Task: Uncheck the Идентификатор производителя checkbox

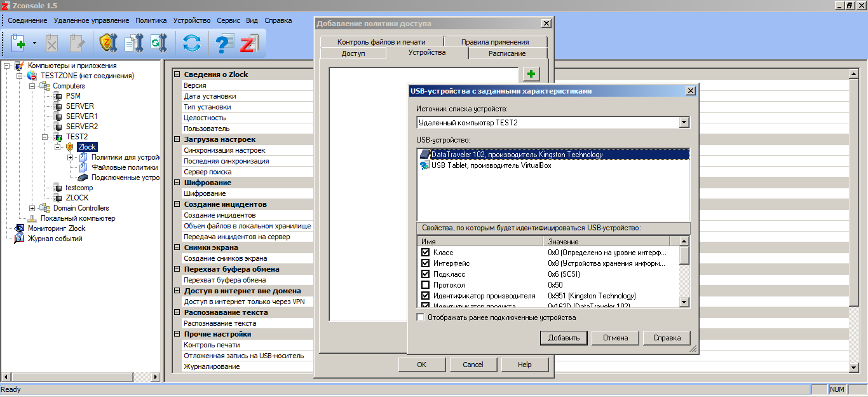Action: 426,296
